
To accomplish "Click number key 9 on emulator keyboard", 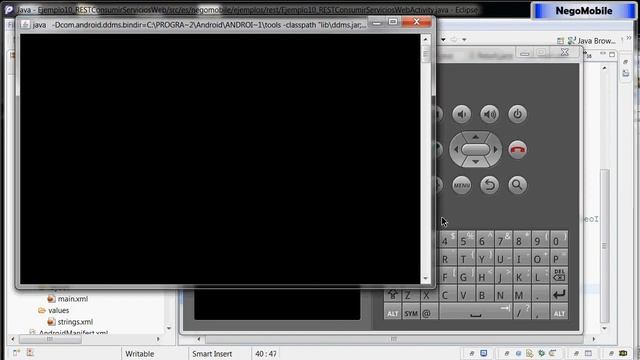I will tap(540, 241).
